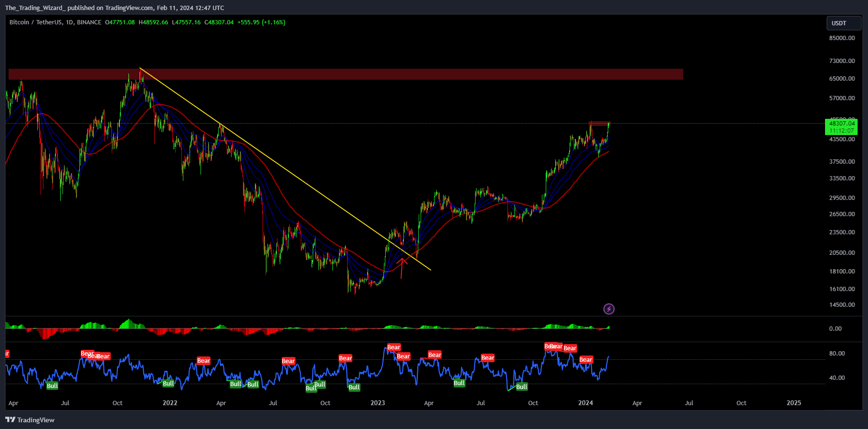This screenshot has width=868, height=429.
Task: Click the close value C48307.04
Action: click(x=219, y=22)
